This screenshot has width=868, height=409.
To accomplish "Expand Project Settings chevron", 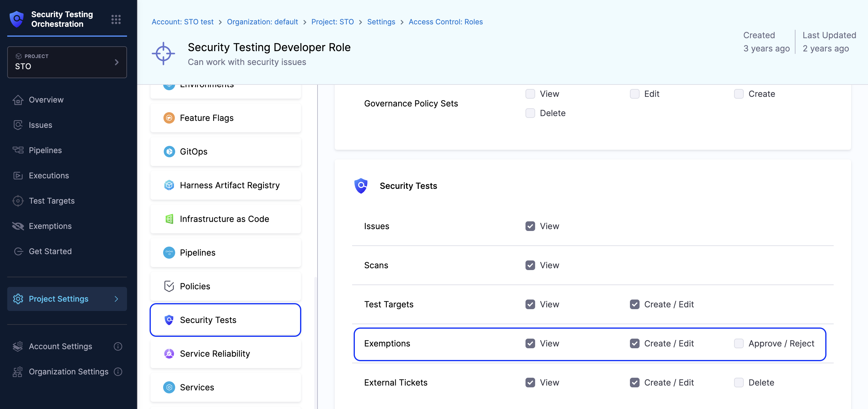I will point(116,299).
